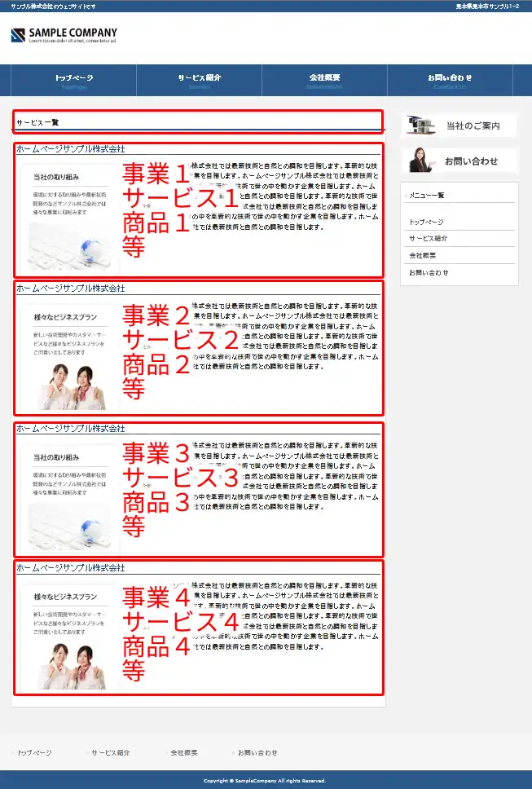Click the SAMPLE COMPANY logo
Viewport: 532px width, 789px height.
coord(64,36)
